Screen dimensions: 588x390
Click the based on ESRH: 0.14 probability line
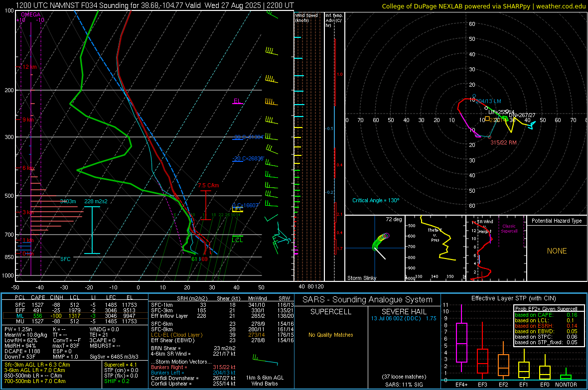click(546, 326)
